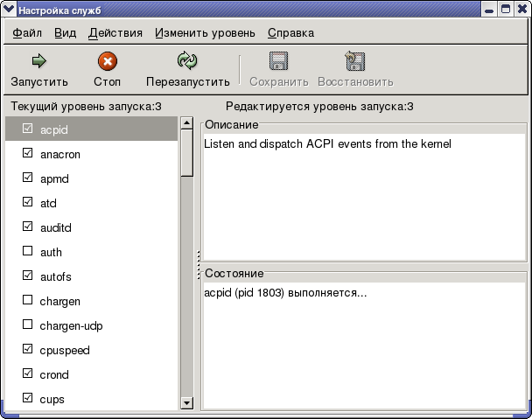Click the scroll up arrow of services list
532x419 pixels.
point(186,123)
